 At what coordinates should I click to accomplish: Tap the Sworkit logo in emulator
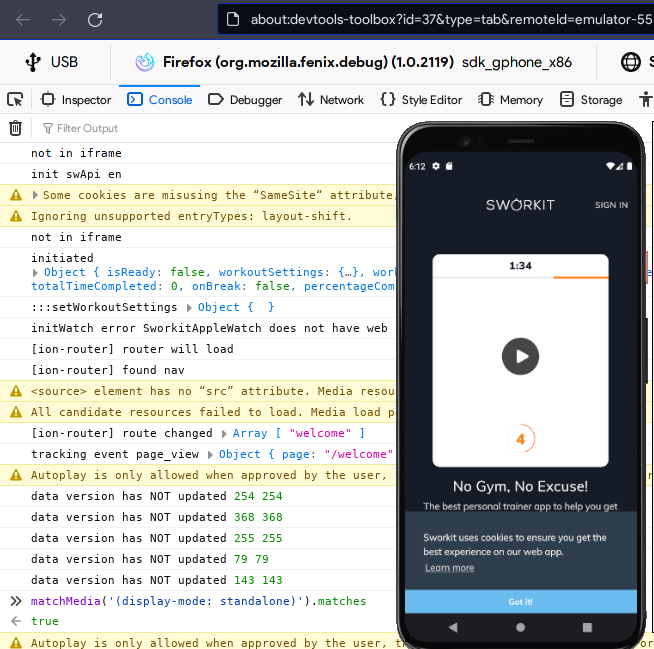point(520,205)
